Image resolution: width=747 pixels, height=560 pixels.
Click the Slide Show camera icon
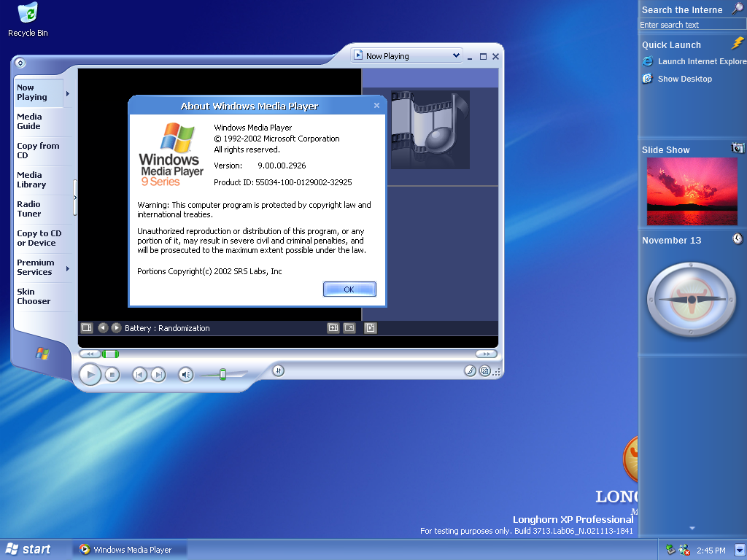(x=738, y=148)
